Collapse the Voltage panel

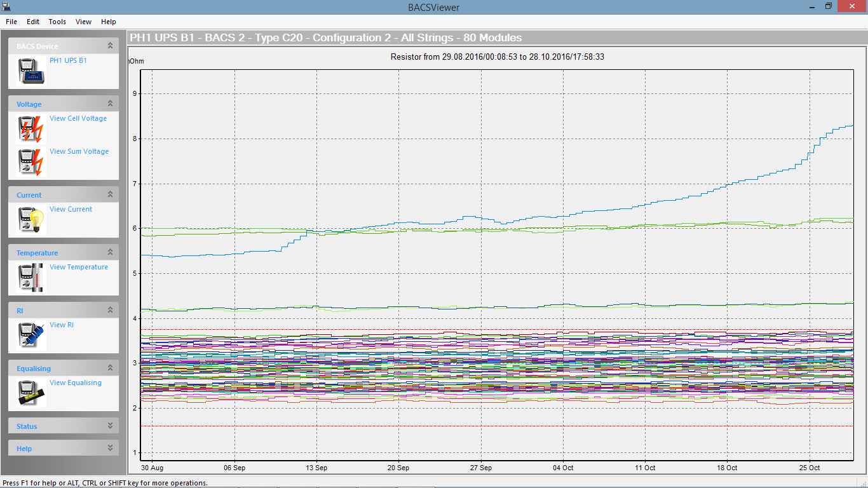click(109, 103)
